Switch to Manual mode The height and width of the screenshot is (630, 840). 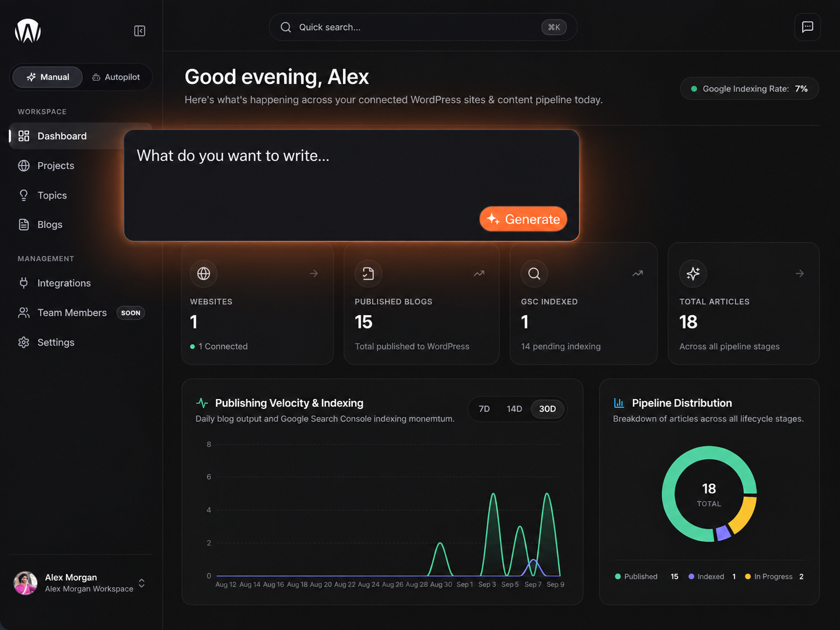48,77
